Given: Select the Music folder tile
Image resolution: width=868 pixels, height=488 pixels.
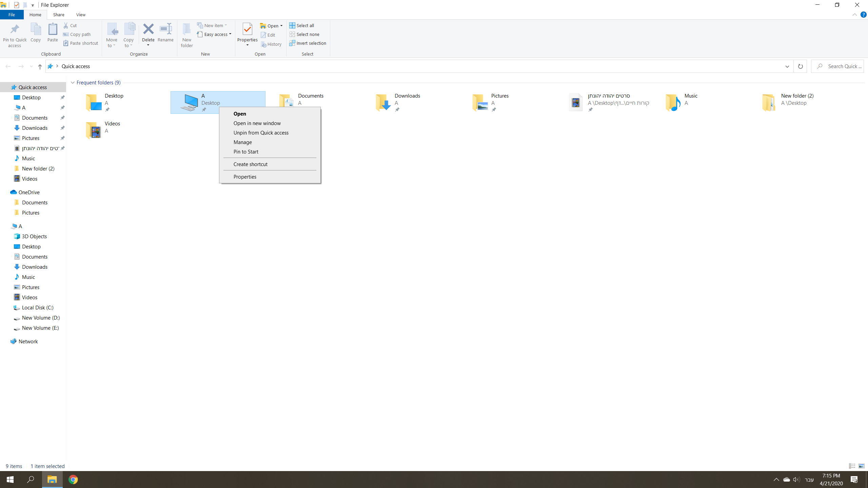Looking at the screenshot, I should pos(701,102).
